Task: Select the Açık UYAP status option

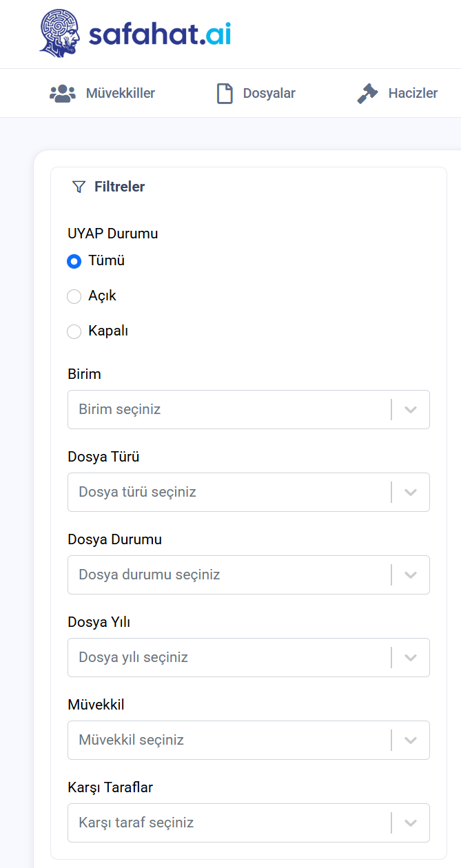Action: (x=74, y=296)
